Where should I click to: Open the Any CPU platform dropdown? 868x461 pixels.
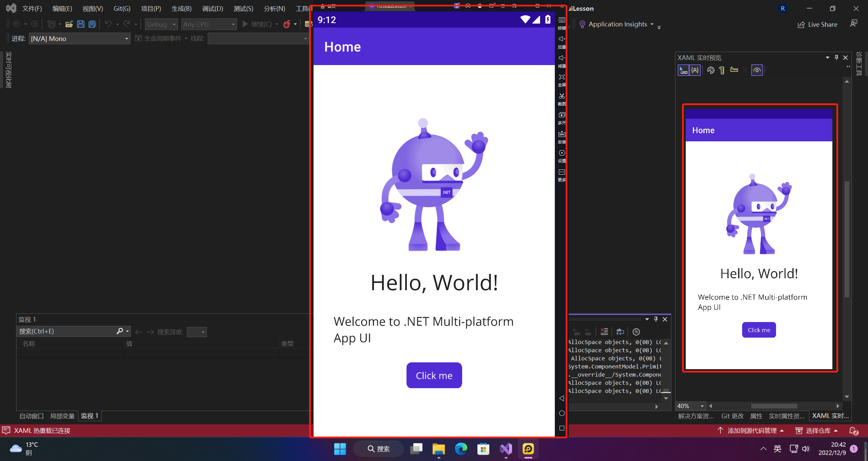click(209, 24)
